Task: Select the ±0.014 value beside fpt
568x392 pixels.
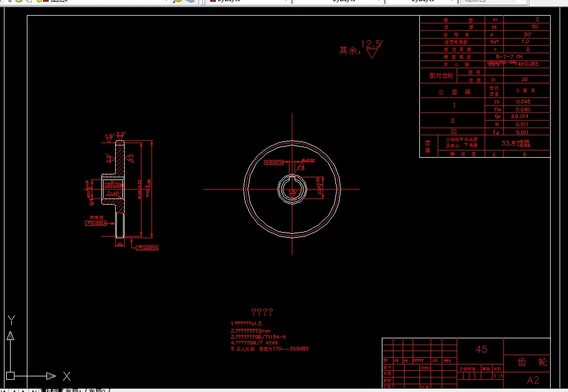Action: click(519, 116)
